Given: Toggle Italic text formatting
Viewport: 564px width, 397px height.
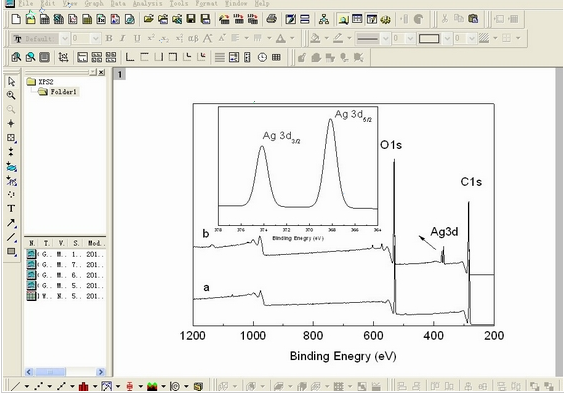Looking at the screenshot, I should coord(123,38).
